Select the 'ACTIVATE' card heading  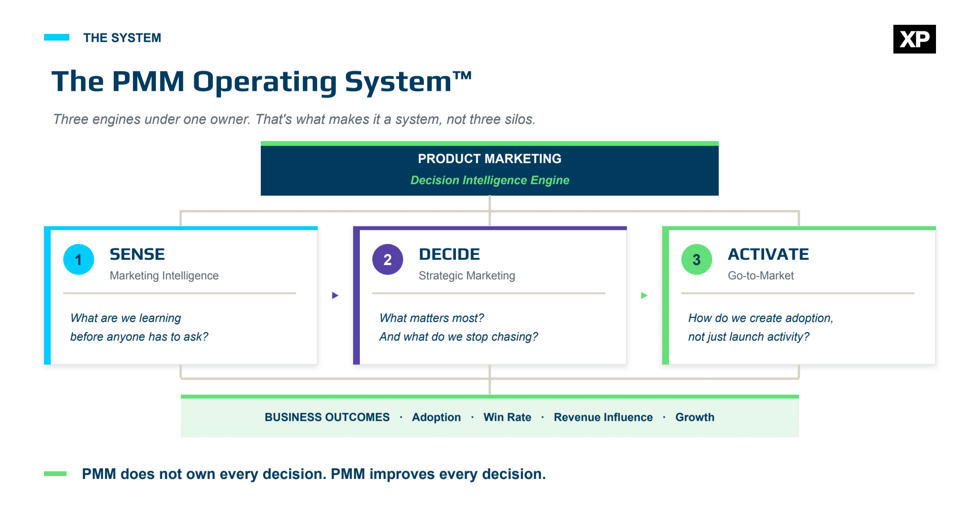(x=768, y=254)
